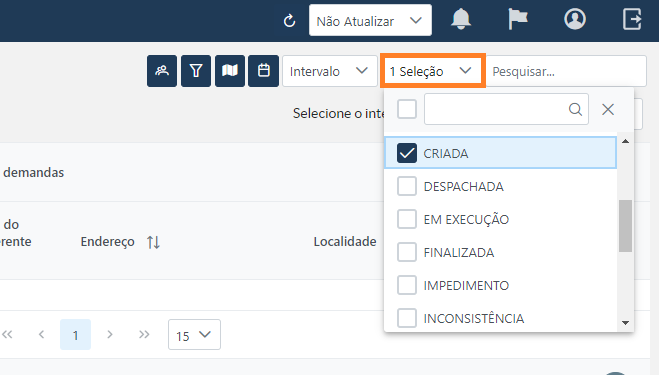The width and height of the screenshot is (659, 375).
Task: Click the dropdown list scrollbar thumb
Action: tap(625, 226)
